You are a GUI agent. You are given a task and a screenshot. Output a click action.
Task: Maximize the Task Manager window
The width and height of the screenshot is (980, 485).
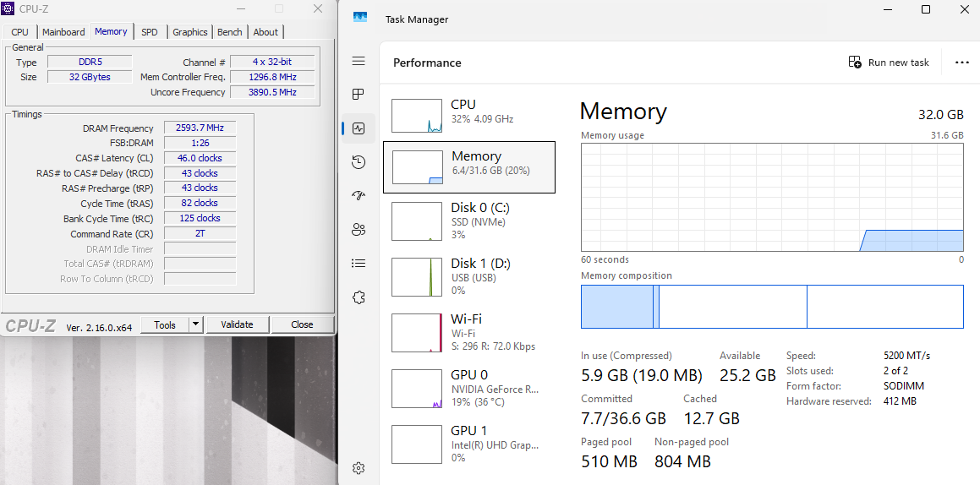(x=926, y=9)
